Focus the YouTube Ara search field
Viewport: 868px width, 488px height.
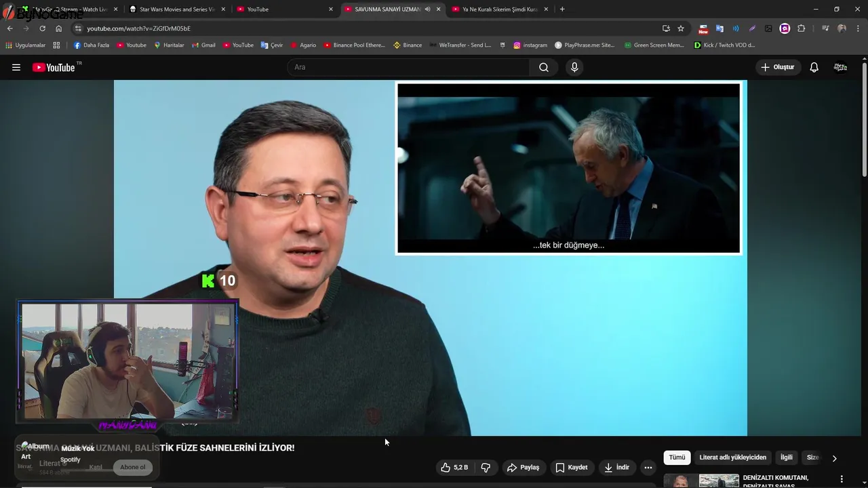pyautogui.click(x=409, y=67)
